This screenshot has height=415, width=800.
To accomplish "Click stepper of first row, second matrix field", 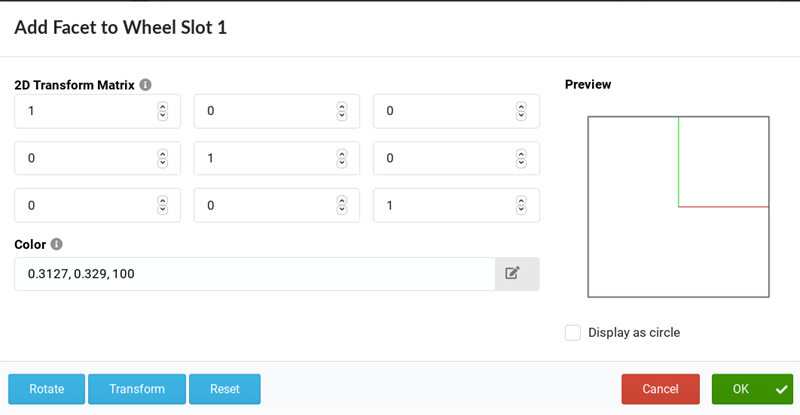I will (342, 112).
